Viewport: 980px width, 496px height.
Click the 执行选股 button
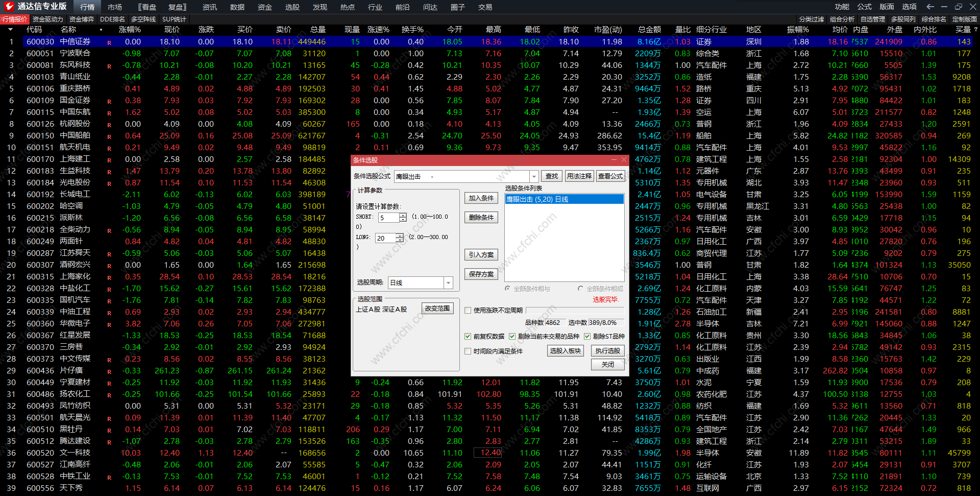[x=607, y=350]
